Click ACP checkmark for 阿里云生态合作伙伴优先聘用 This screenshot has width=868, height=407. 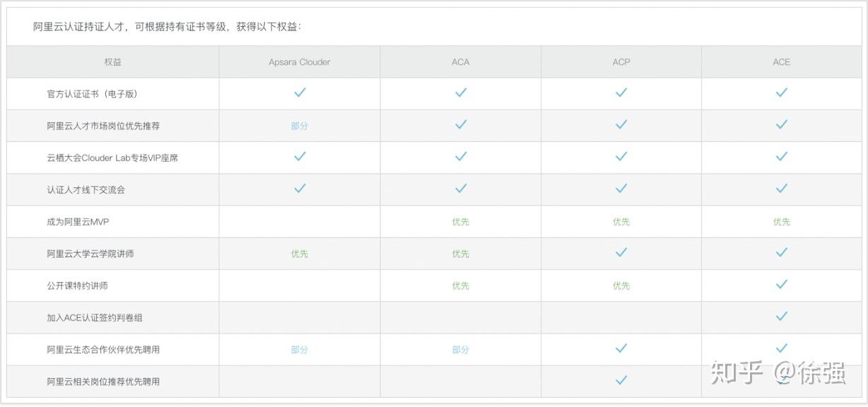tap(621, 348)
